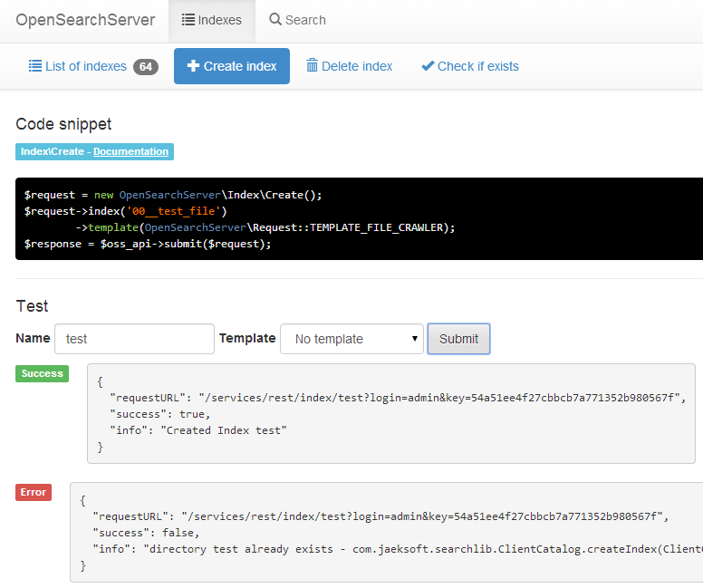Click the plus icon on Create index

193,66
